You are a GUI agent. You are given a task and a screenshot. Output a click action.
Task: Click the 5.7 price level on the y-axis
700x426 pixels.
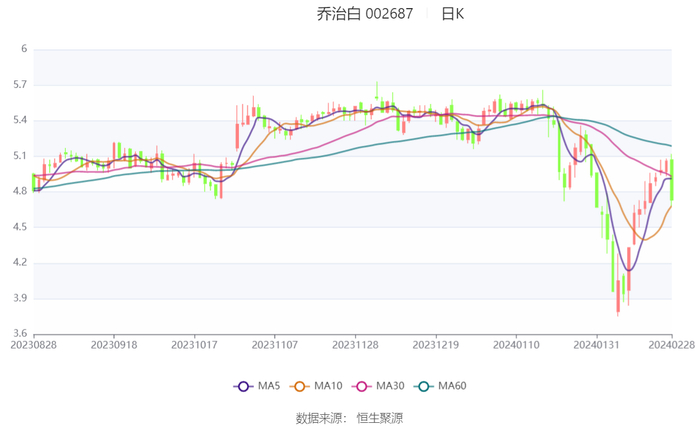pos(20,85)
